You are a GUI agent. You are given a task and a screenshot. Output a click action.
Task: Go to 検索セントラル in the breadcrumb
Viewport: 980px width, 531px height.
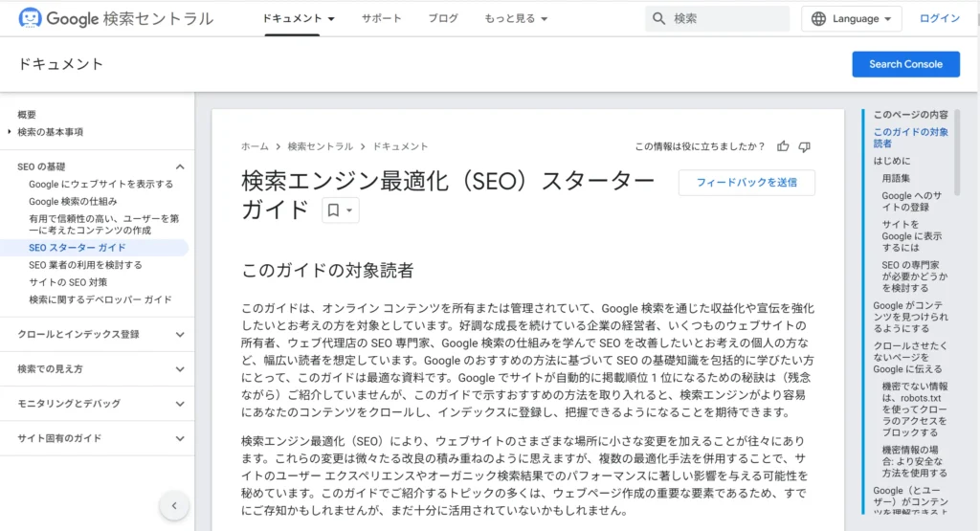(320, 146)
